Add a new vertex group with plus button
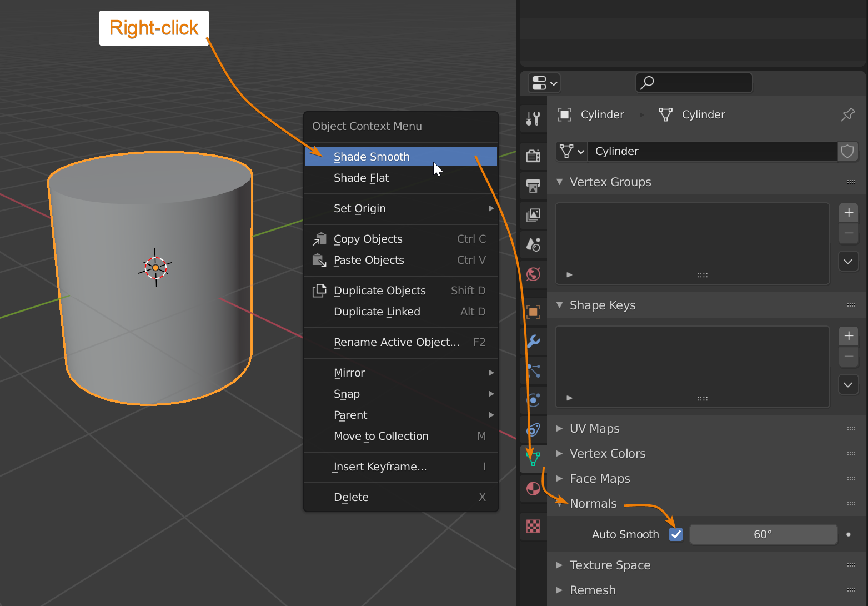 pyautogui.click(x=849, y=213)
